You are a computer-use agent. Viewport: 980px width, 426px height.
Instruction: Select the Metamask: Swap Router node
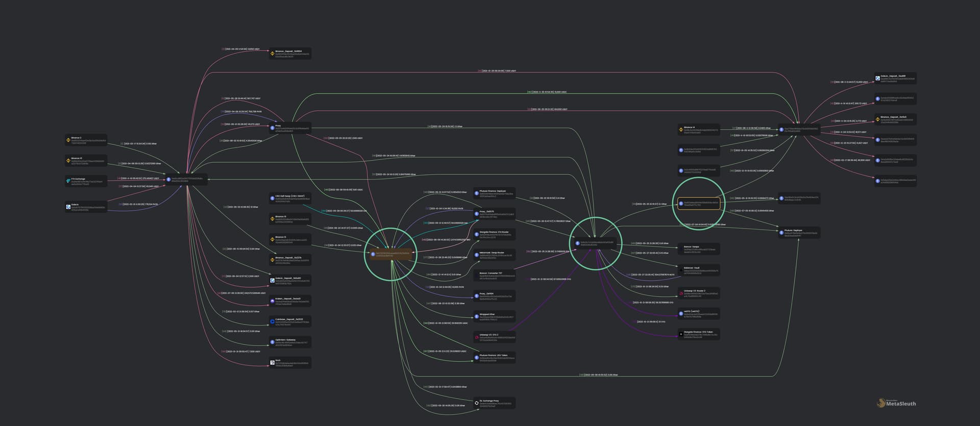pos(494,255)
